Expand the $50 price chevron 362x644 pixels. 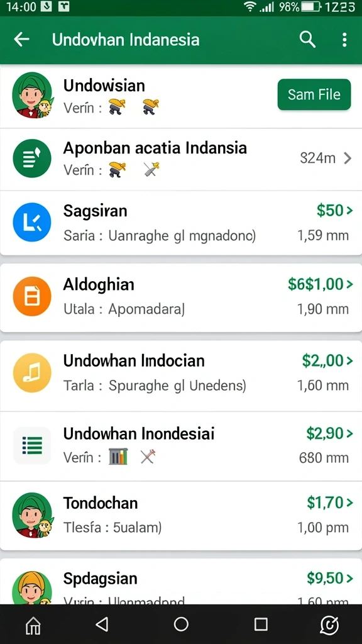[349, 211]
